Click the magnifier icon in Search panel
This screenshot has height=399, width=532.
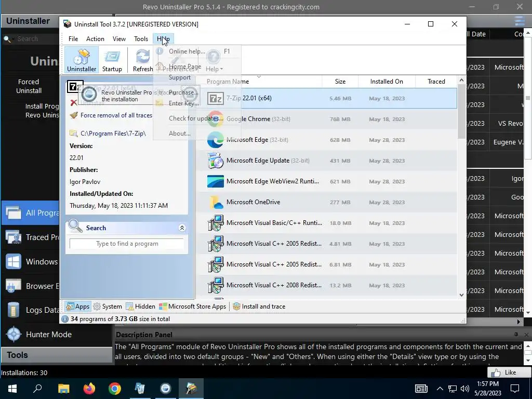[75, 227]
